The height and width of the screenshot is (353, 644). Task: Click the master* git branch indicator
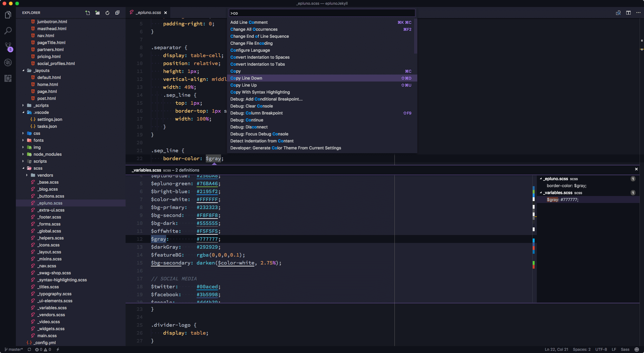(x=13, y=350)
